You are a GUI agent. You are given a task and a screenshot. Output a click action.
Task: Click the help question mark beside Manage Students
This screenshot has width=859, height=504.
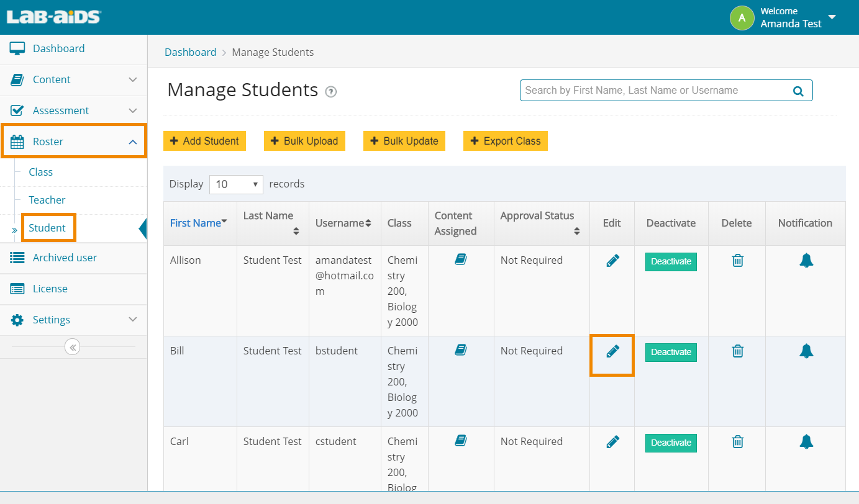331,92
